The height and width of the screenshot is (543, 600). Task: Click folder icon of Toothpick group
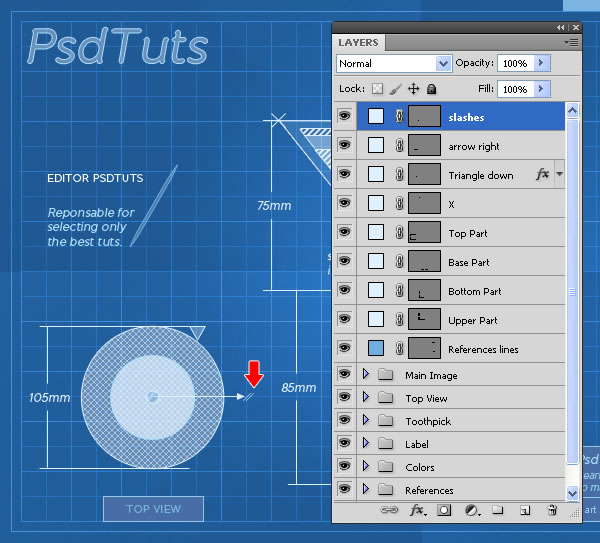[x=385, y=420]
